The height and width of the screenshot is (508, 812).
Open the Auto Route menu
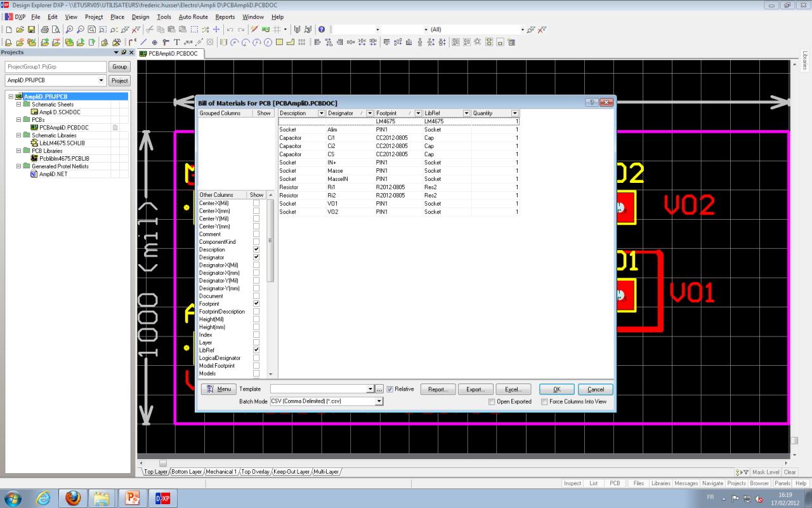click(x=193, y=17)
